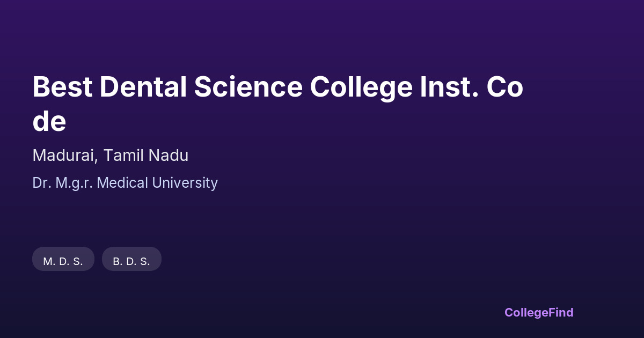Click 'Dr.' in the university name

tap(41, 183)
